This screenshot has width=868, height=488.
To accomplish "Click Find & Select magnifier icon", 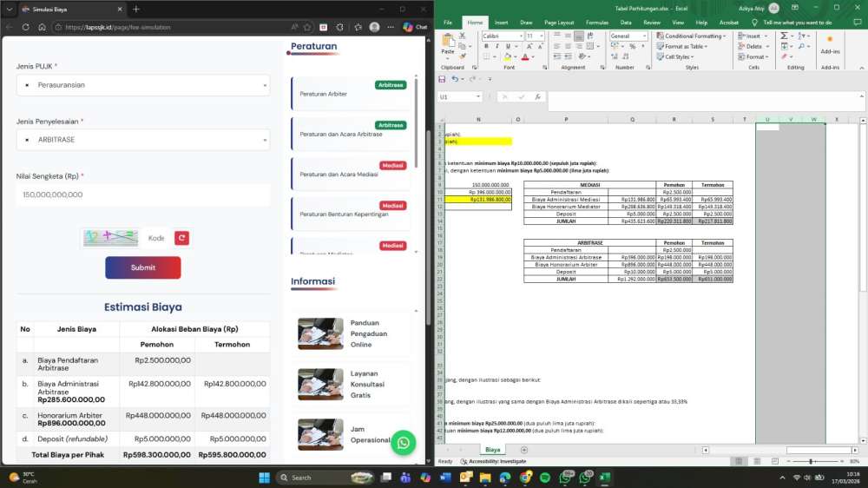I will click(801, 47).
